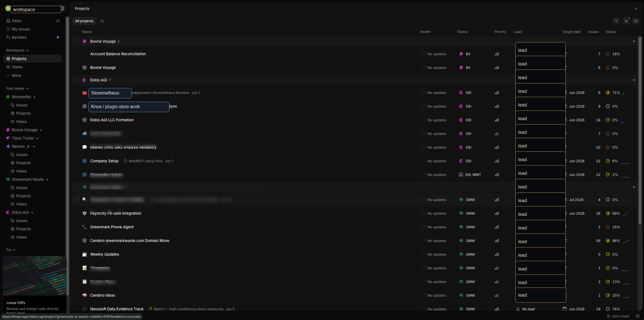Open the Company Setup project
The image size is (644, 320).
click(x=104, y=161)
